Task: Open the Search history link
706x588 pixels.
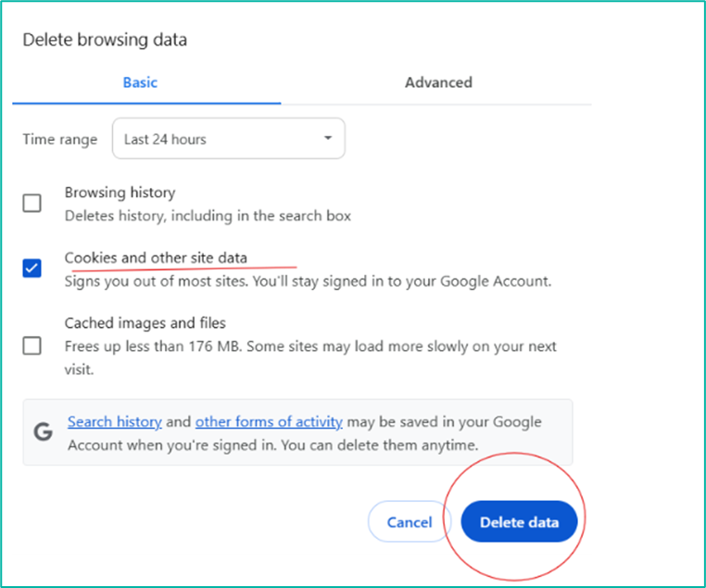Action: point(114,422)
